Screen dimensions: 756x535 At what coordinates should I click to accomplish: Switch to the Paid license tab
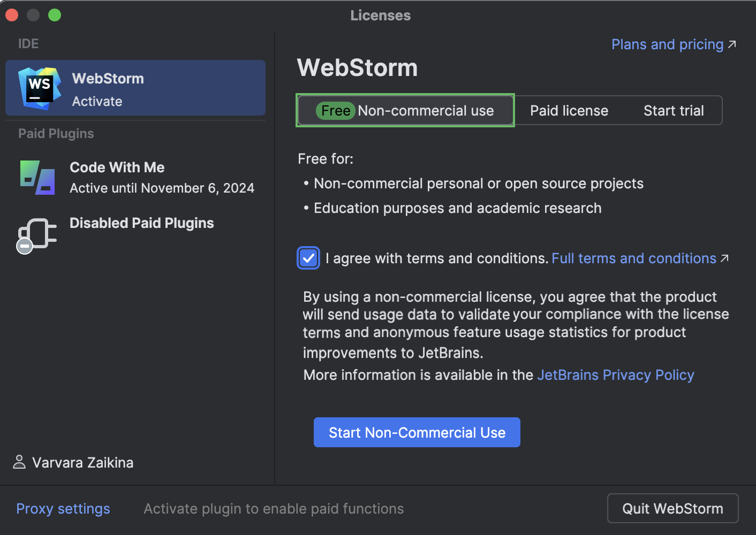tap(569, 110)
